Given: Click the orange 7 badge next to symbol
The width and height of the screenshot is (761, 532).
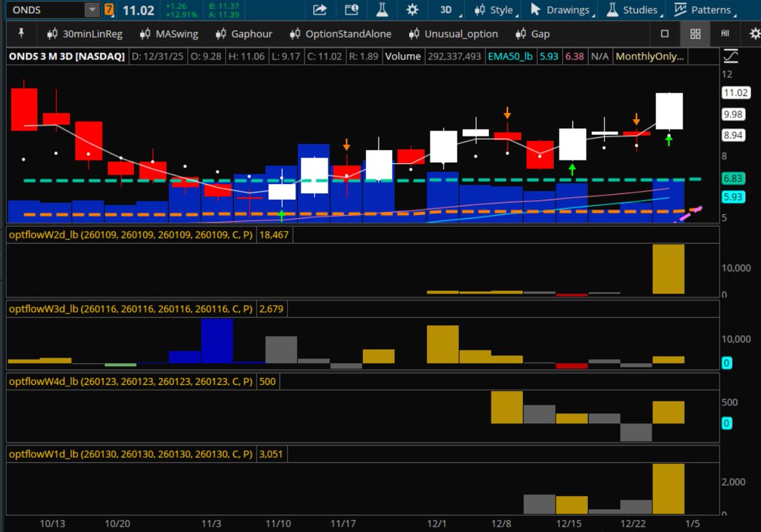Looking at the screenshot, I should tap(110, 10).
